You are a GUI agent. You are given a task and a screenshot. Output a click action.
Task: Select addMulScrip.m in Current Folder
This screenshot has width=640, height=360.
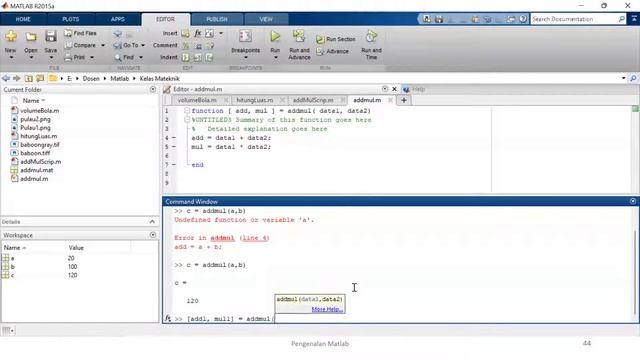click(41, 162)
